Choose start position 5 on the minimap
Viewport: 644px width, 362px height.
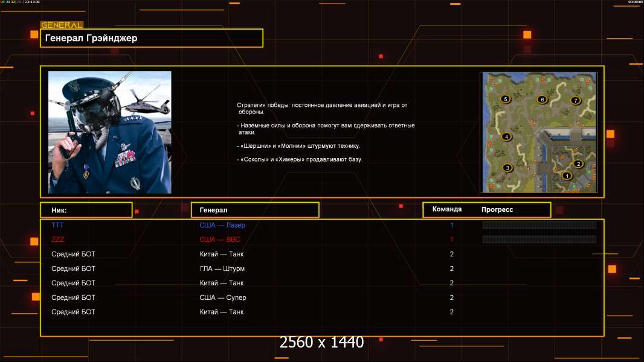click(x=505, y=99)
